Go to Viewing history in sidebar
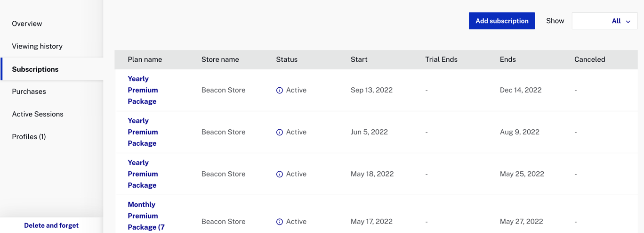This screenshot has width=644, height=233. pyautogui.click(x=37, y=46)
